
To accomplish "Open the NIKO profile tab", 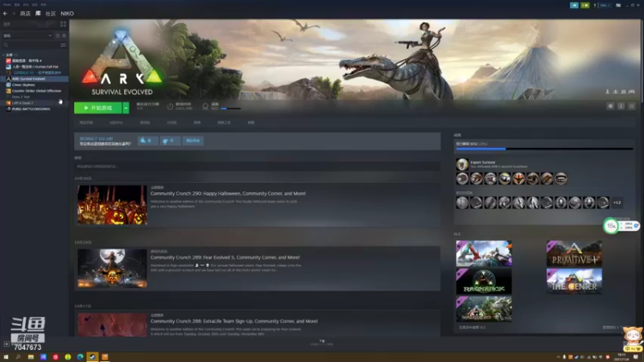I will pyautogui.click(x=67, y=14).
